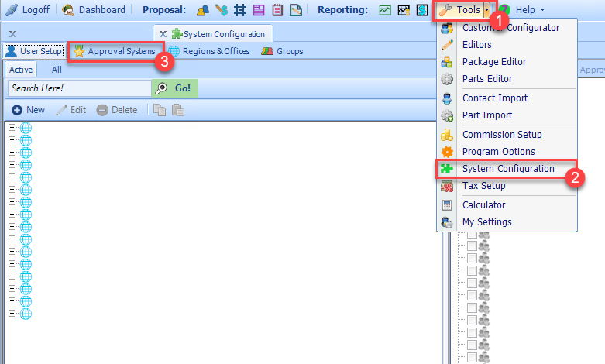The image size is (605, 364).
Task: Open the dollar sign Reporting icon
Action: coord(422,10)
